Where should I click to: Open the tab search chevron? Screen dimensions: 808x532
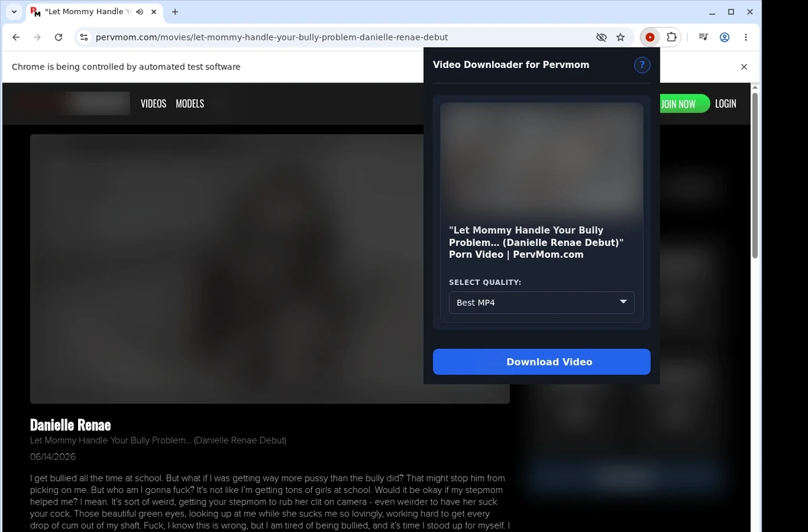click(14, 12)
